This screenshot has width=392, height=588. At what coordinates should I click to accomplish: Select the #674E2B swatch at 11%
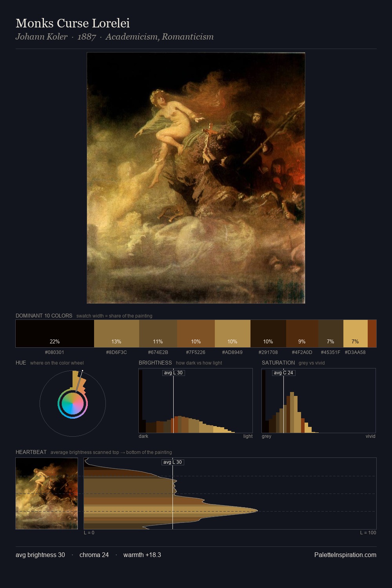point(158,334)
